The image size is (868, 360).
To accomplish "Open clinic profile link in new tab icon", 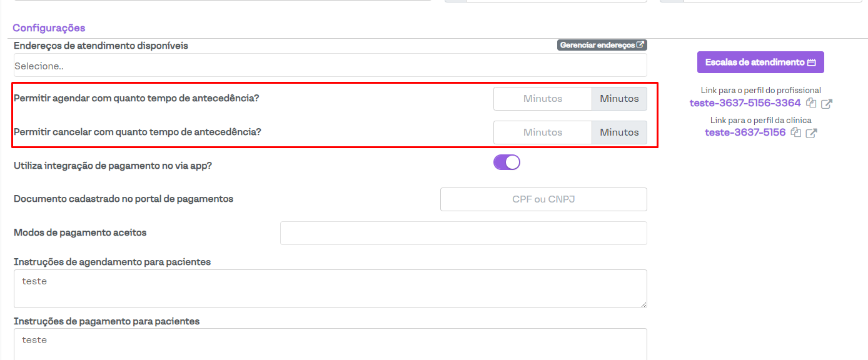I will click(812, 132).
